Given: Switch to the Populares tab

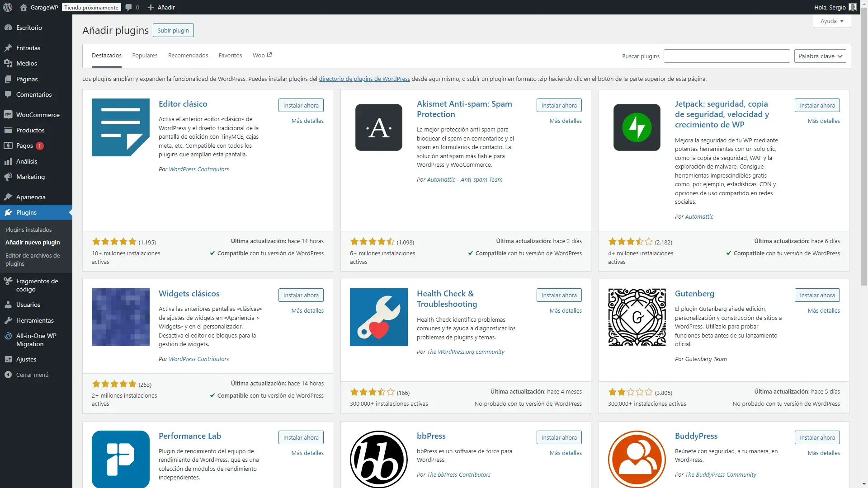Looking at the screenshot, I should tap(145, 56).
